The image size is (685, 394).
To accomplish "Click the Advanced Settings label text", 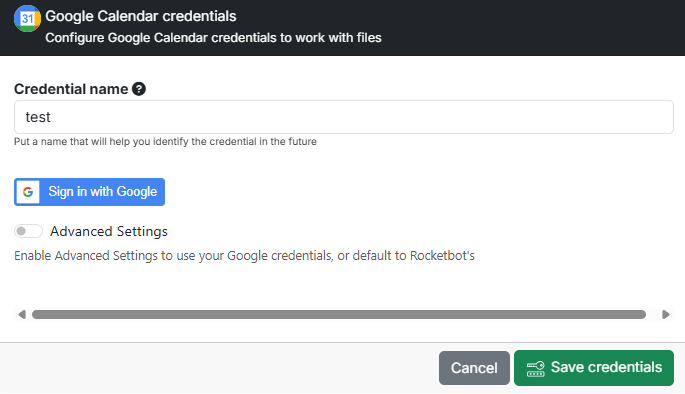I will (x=109, y=231).
